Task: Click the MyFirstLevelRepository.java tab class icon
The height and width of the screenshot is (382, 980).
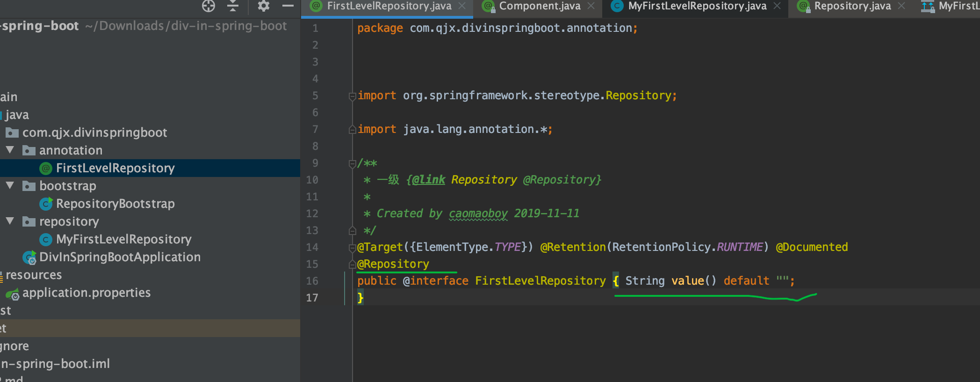Action: coord(617,6)
